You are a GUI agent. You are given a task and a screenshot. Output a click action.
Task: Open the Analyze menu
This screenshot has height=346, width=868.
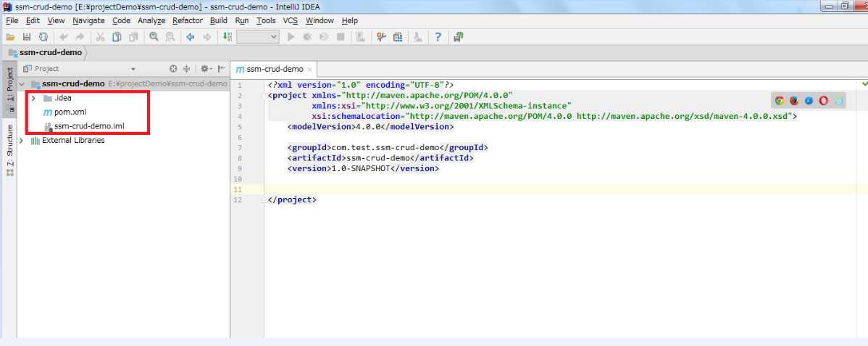[151, 20]
